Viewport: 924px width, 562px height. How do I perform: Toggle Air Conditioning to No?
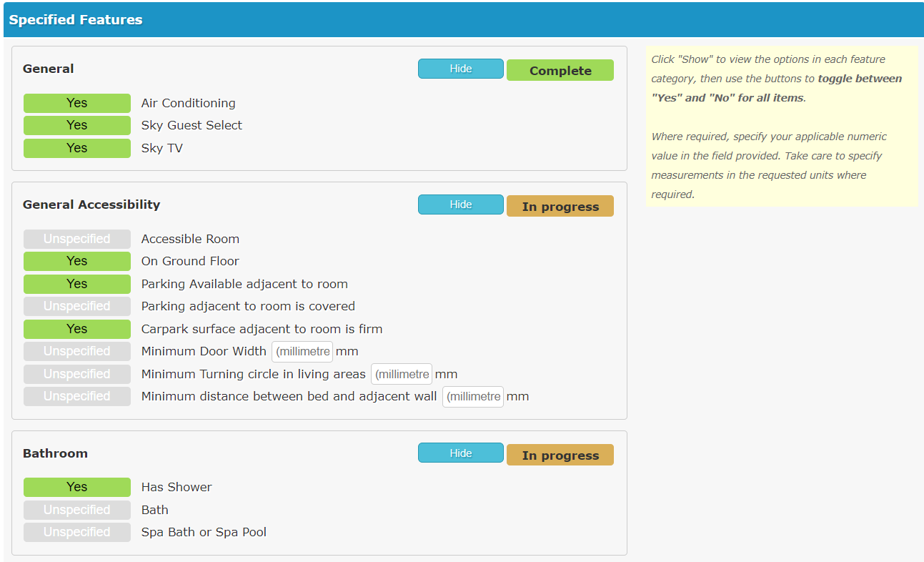coord(76,103)
